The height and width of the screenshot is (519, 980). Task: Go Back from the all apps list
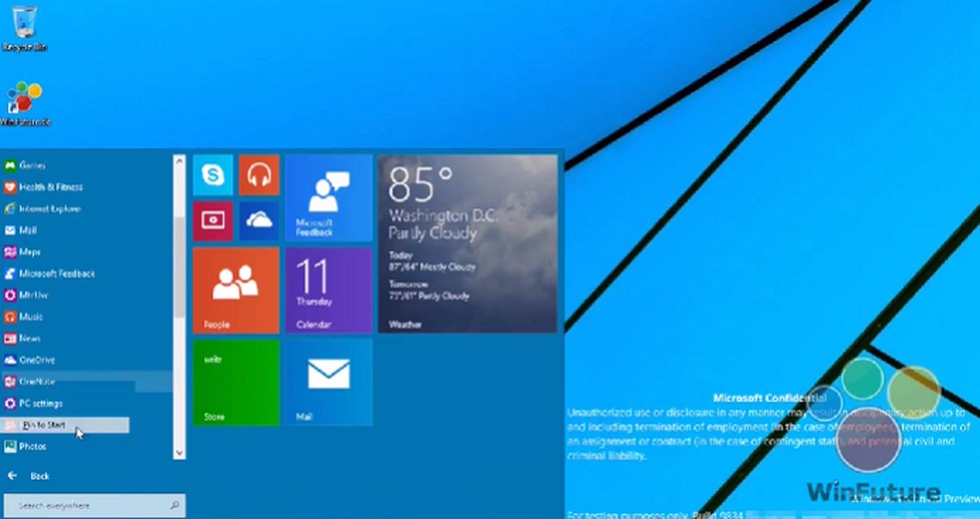(x=28, y=476)
